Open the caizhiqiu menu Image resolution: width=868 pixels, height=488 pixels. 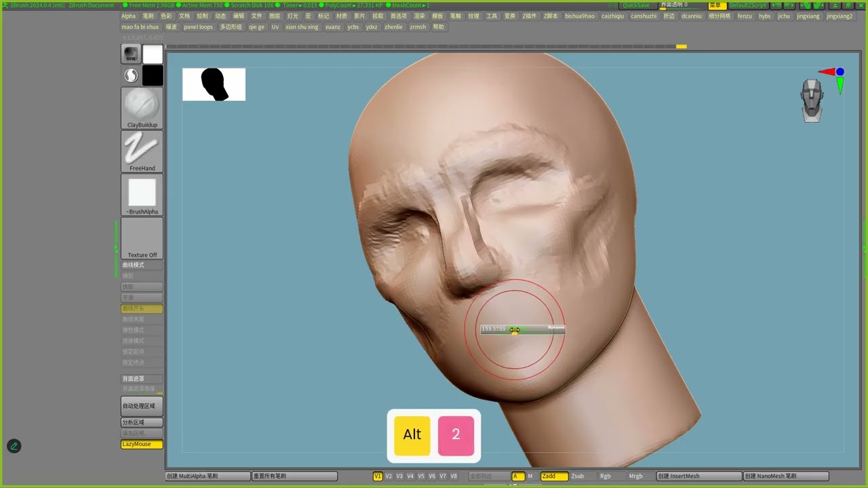(x=613, y=16)
